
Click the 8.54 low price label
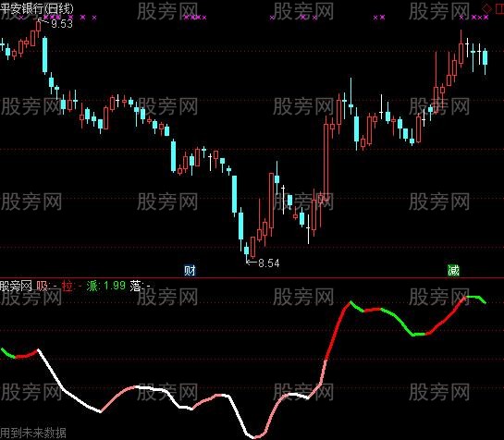coord(269,263)
